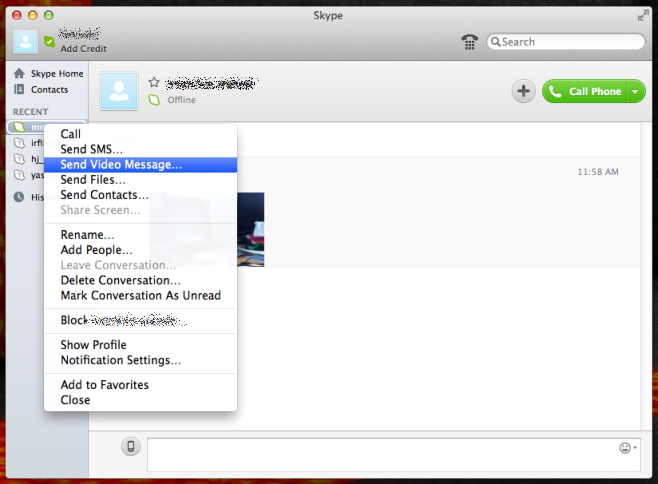Viewport: 658px width, 484px height.
Task: Click the Offline status text
Action: pyautogui.click(x=181, y=100)
